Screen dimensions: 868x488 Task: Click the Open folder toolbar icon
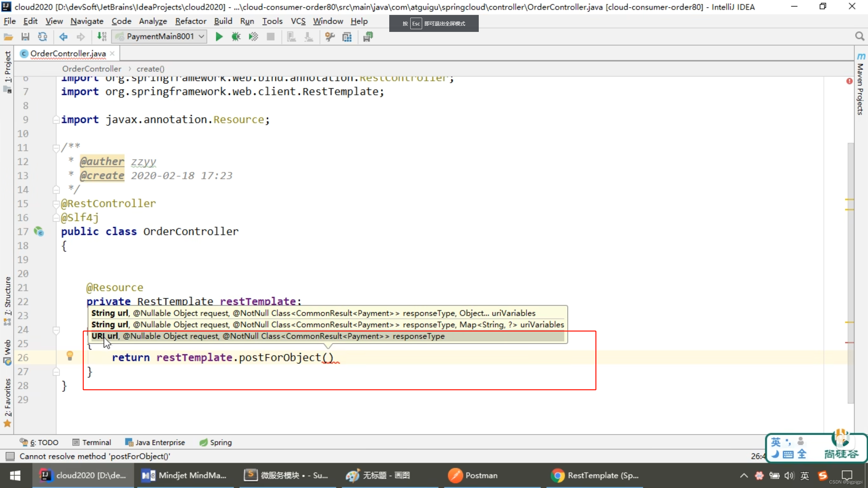point(8,37)
